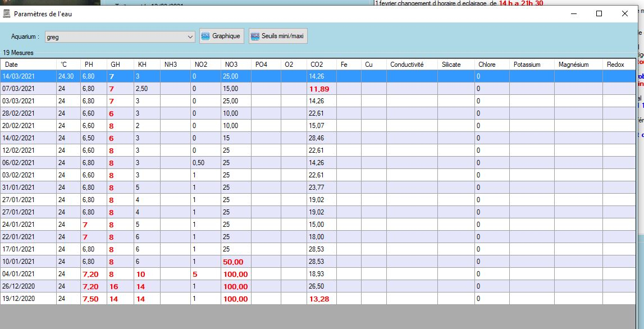Click the 03/03/2021 date cell
The image size is (644, 329).
pyautogui.click(x=28, y=101)
